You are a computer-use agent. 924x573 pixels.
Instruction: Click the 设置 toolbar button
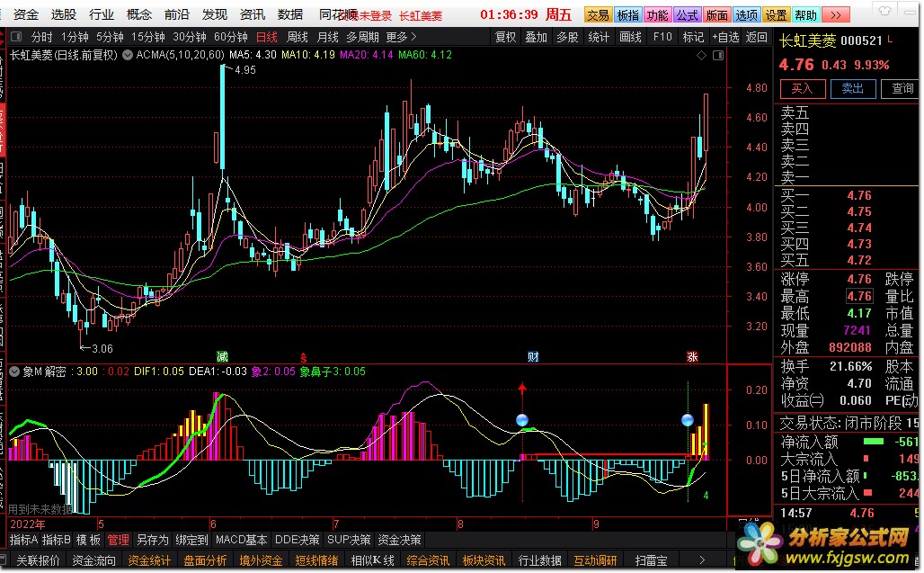(776, 14)
